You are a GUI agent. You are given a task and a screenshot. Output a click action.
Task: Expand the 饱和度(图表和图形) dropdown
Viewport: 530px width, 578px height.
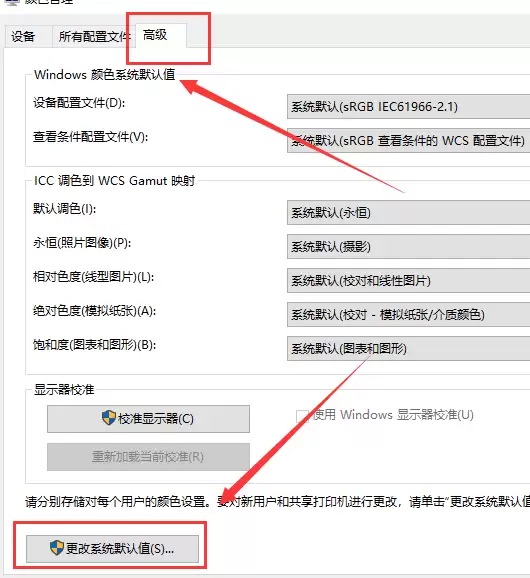tap(408, 348)
